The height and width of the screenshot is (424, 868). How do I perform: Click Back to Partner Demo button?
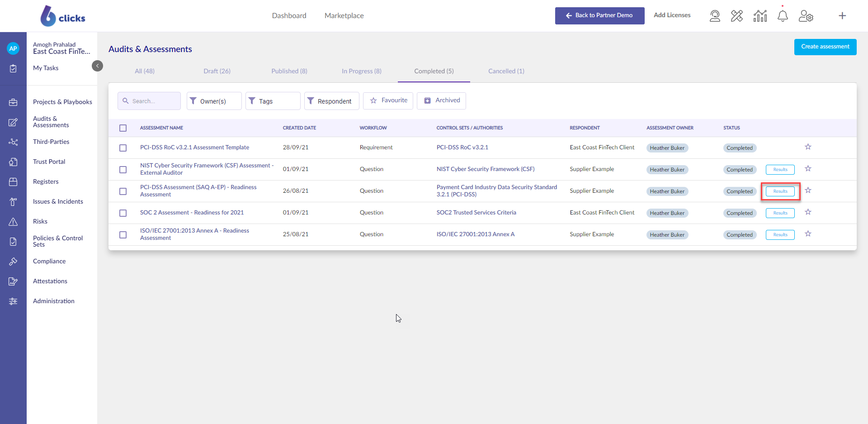click(x=599, y=15)
